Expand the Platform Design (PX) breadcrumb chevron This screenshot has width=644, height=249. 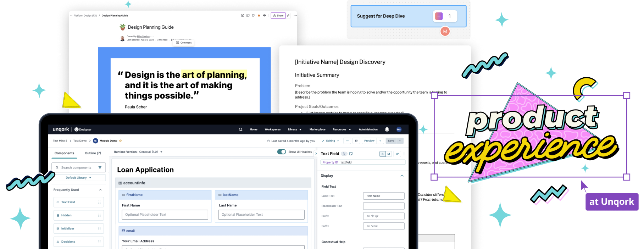tap(71, 16)
